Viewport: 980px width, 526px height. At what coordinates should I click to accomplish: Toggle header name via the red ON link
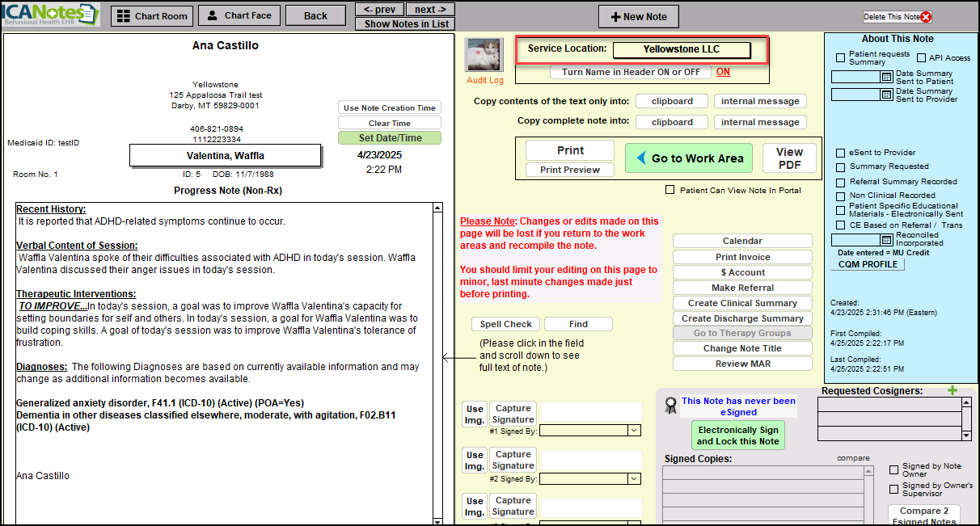723,72
